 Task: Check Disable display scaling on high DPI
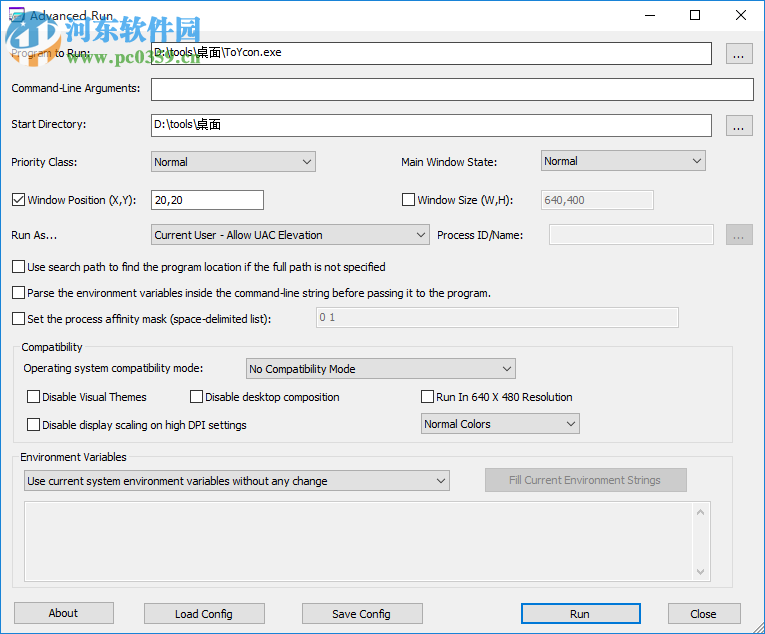tap(34, 425)
